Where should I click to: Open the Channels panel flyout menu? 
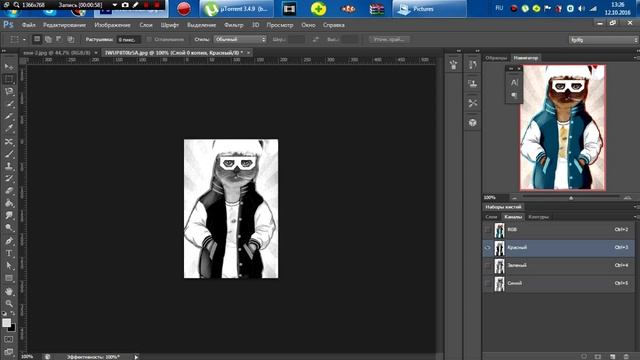pyautogui.click(x=637, y=217)
